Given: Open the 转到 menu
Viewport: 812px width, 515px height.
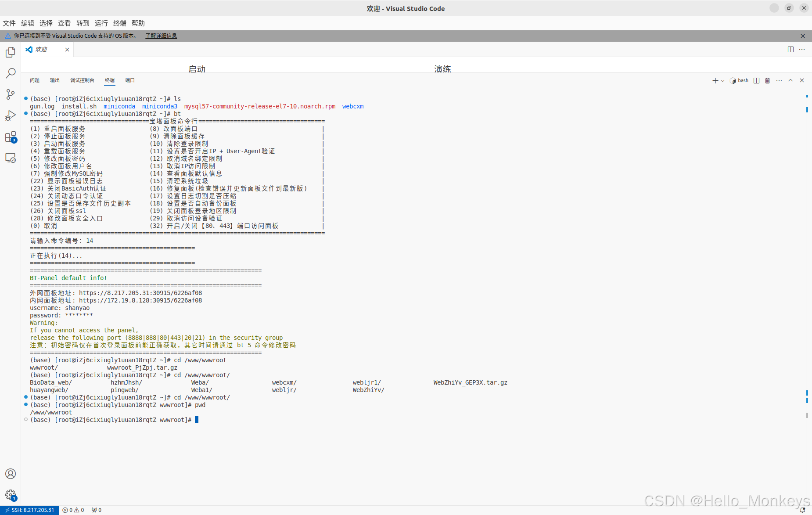Looking at the screenshot, I should (83, 23).
